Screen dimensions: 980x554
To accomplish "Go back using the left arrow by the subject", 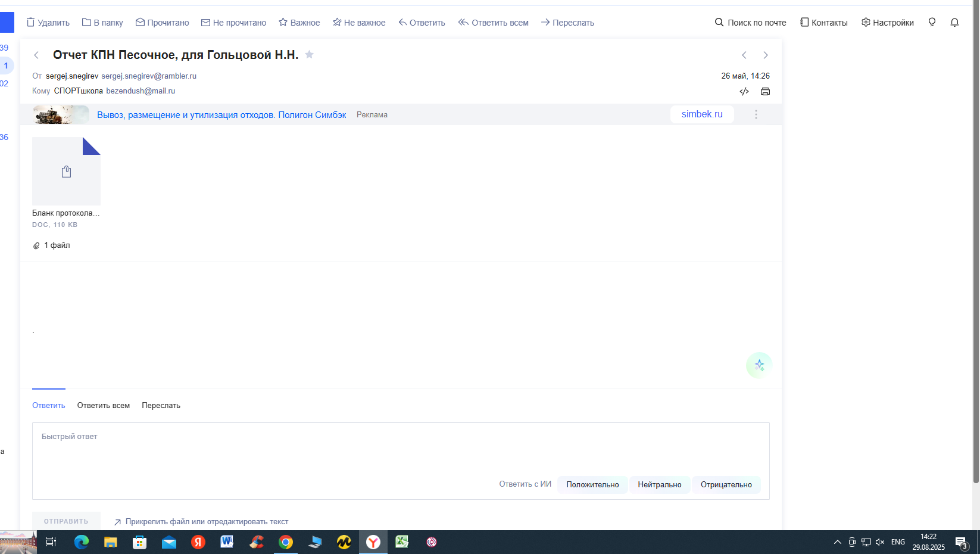I will [x=36, y=55].
